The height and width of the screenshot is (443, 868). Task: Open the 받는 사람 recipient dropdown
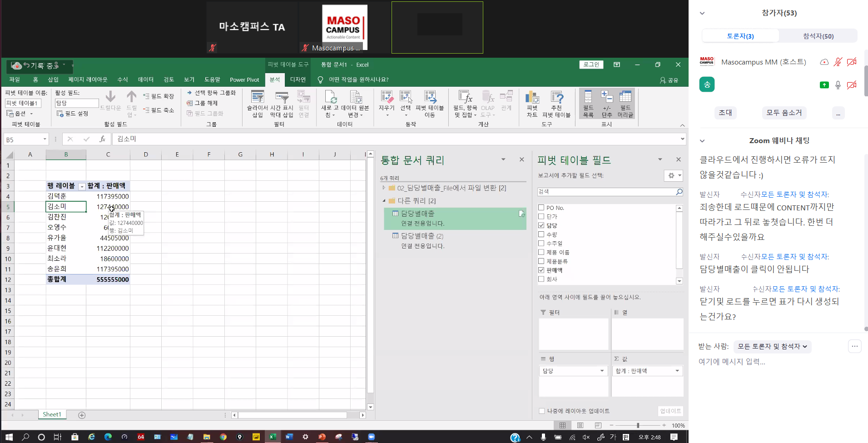point(772,346)
